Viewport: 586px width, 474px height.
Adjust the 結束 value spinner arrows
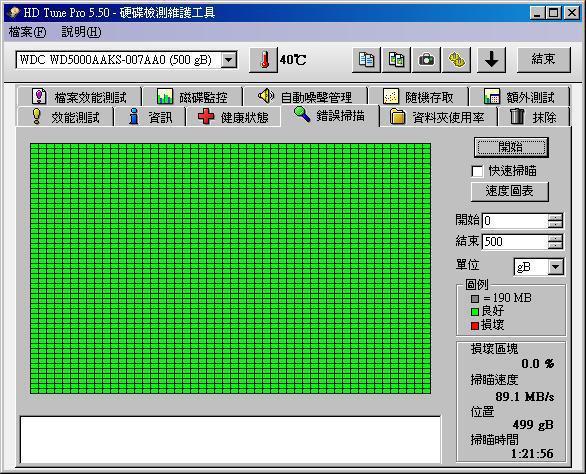pyautogui.click(x=555, y=241)
